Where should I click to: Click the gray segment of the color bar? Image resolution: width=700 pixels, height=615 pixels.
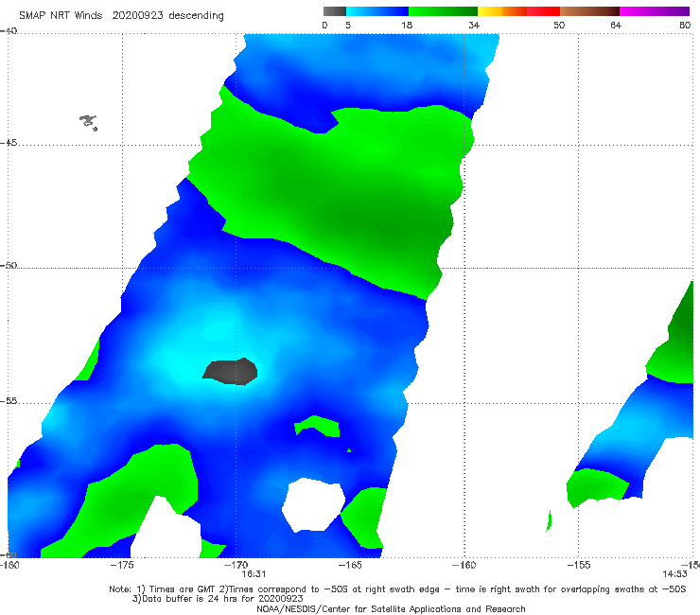tap(335, 11)
